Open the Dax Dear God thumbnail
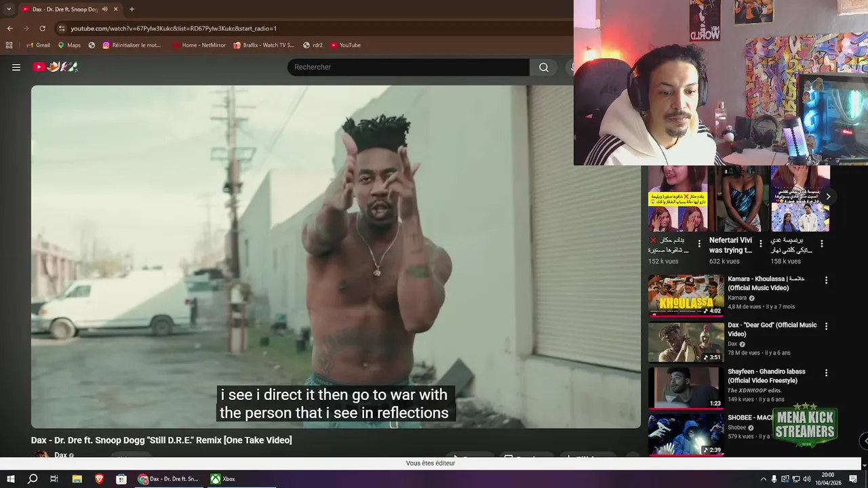Image resolution: width=868 pixels, height=488 pixels. [686, 342]
